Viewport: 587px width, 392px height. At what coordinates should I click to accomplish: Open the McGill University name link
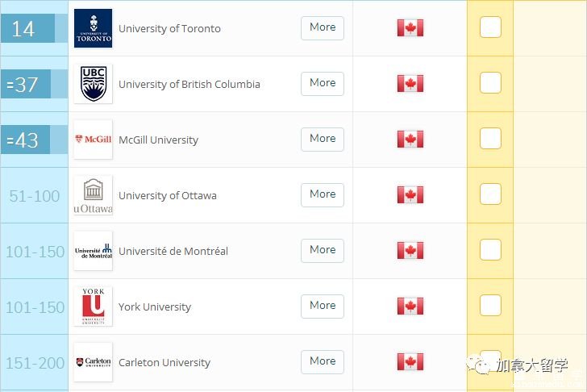[158, 140]
